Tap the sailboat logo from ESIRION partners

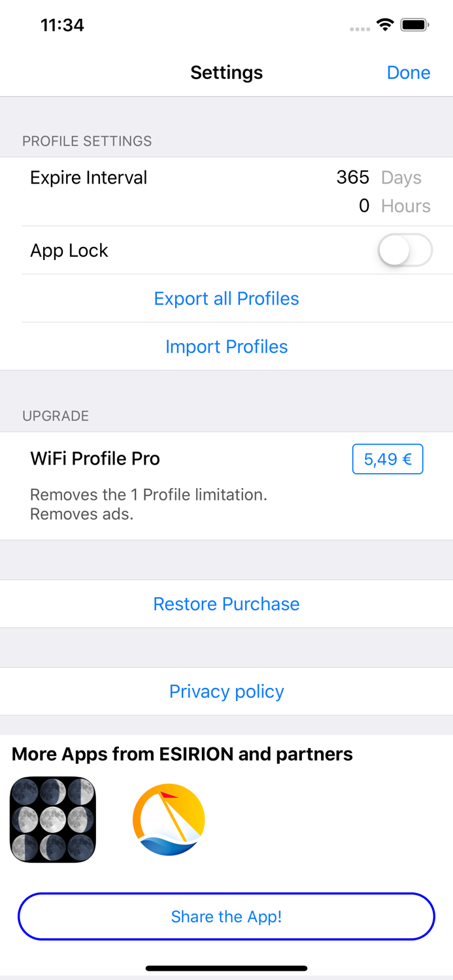pos(169,819)
